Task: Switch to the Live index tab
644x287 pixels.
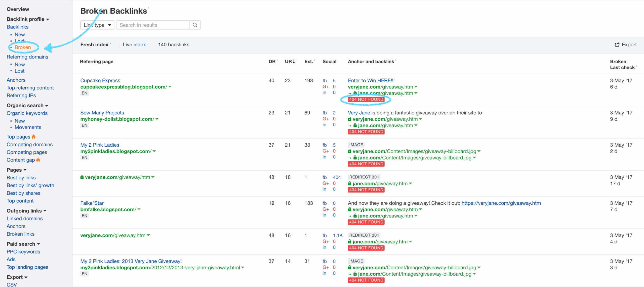Action: coord(134,45)
